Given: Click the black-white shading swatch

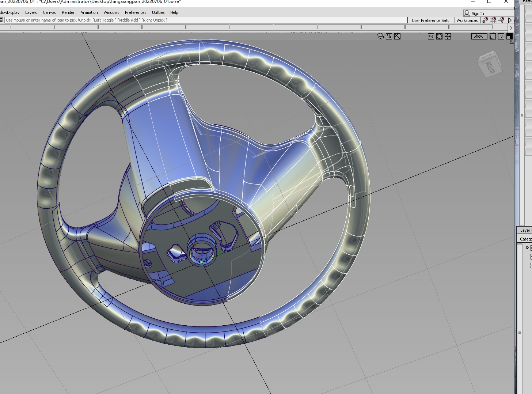Looking at the screenshot, I should [x=509, y=36].
